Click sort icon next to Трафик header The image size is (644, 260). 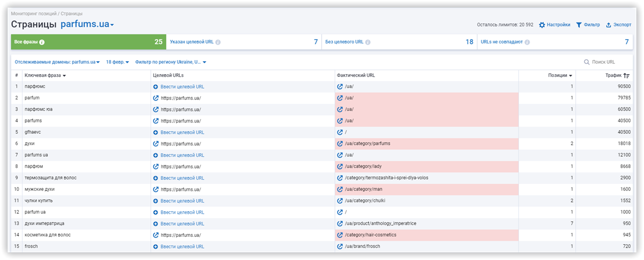click(626, 76)
